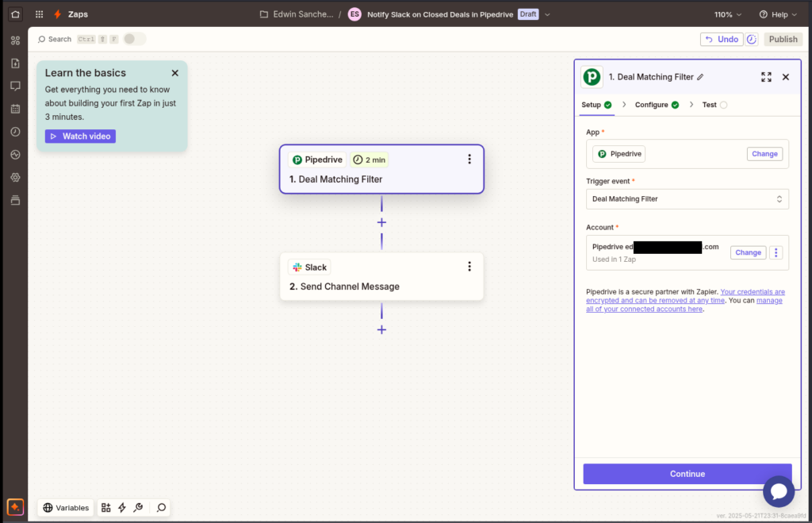Image resolution: width=812 pixels, height=523 pixels.
Task: Click the Continue button
Action: click(x=688, y=474)
